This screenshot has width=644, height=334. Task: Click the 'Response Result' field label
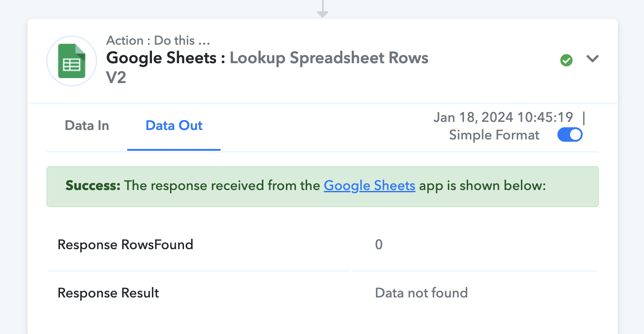pos(108,293)
